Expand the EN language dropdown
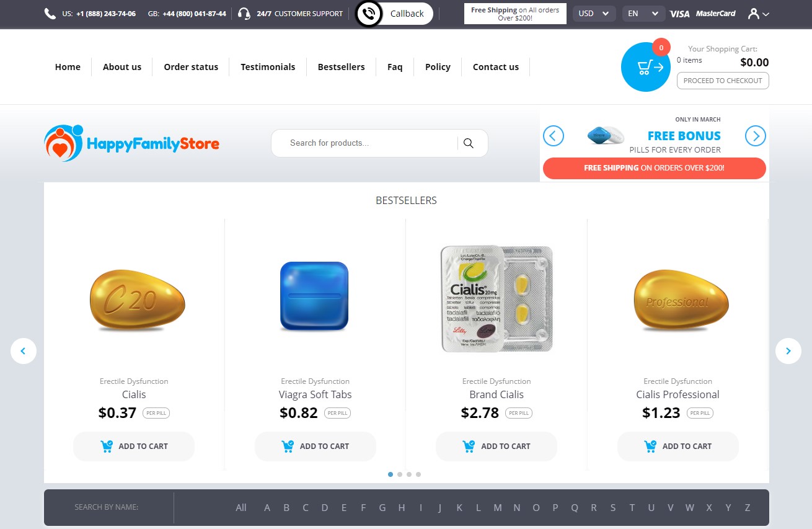 (643, 14)
